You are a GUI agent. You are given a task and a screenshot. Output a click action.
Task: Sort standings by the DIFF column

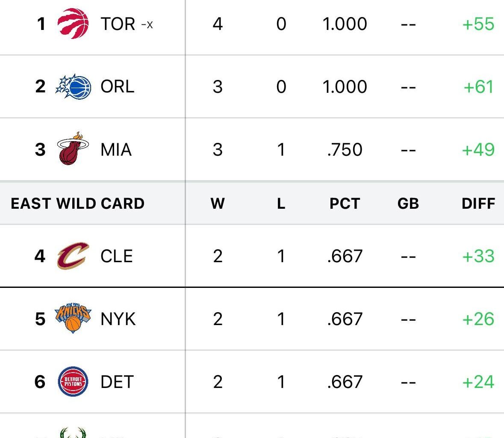[478, 204]
